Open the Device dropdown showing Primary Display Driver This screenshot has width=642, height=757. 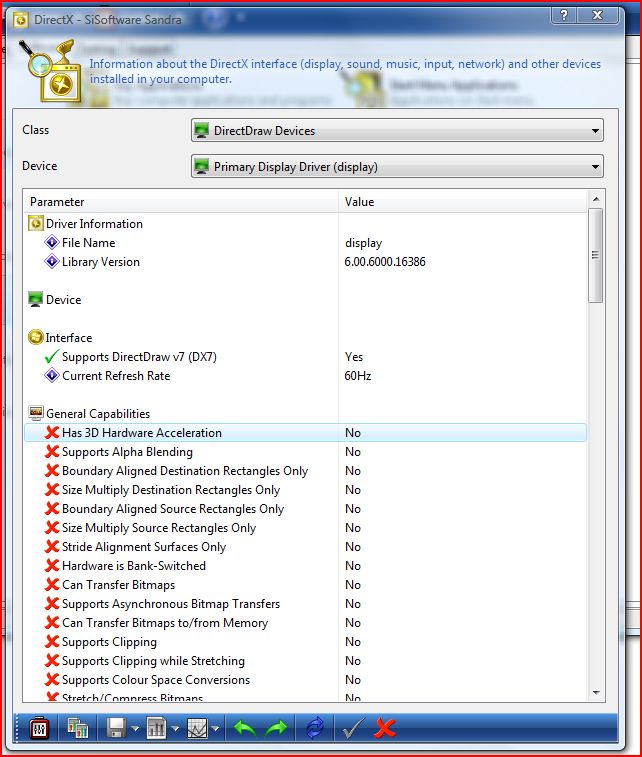click(x=397, y=167)
